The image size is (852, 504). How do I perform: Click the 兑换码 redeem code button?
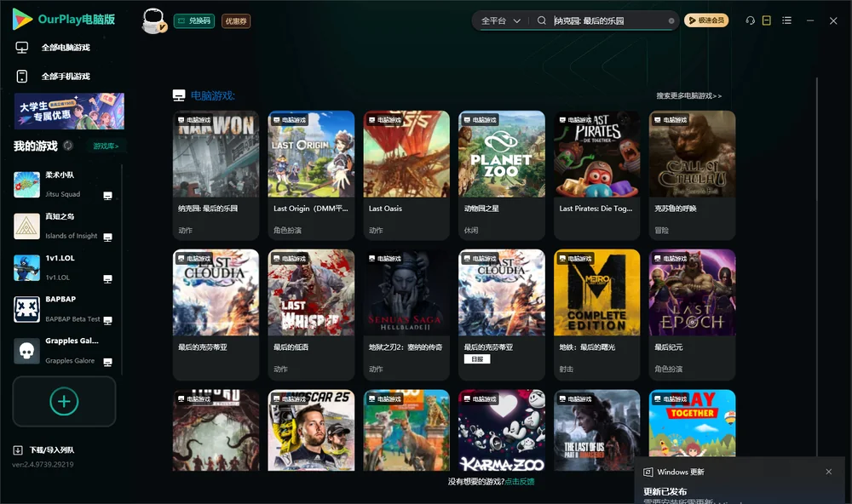point(194,20)
